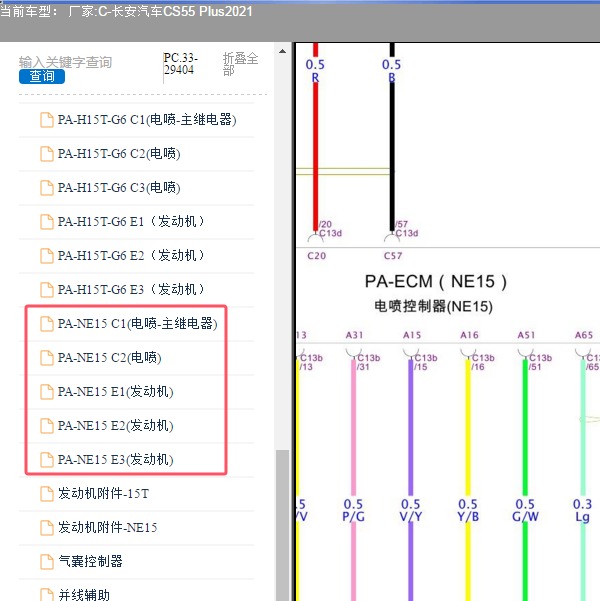Select the PC.33-29404 label
The width and height of the screenshot is (600, 601).
[x=180, y=64]
